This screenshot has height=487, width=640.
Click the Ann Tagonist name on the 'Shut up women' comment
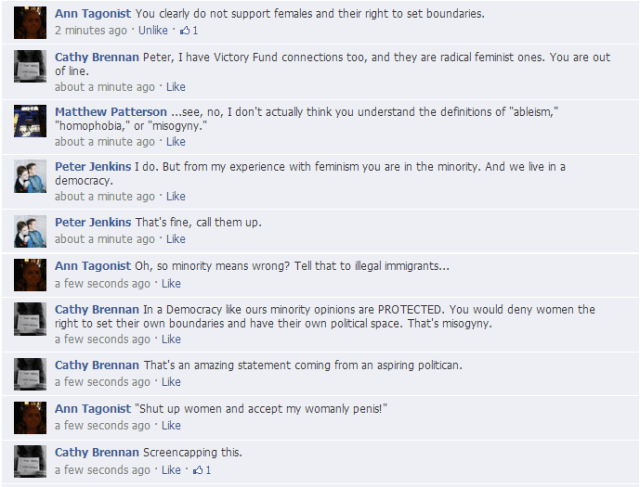coord(93,409)
